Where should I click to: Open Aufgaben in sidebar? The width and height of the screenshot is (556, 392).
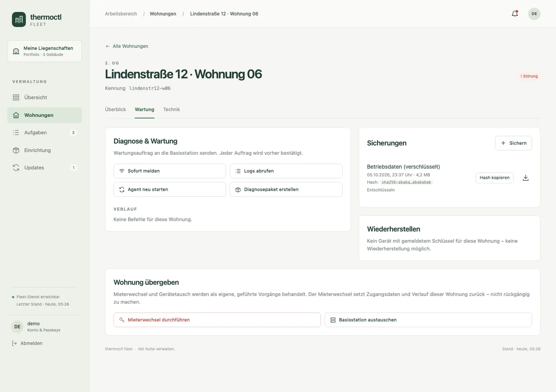coord(45,133)
